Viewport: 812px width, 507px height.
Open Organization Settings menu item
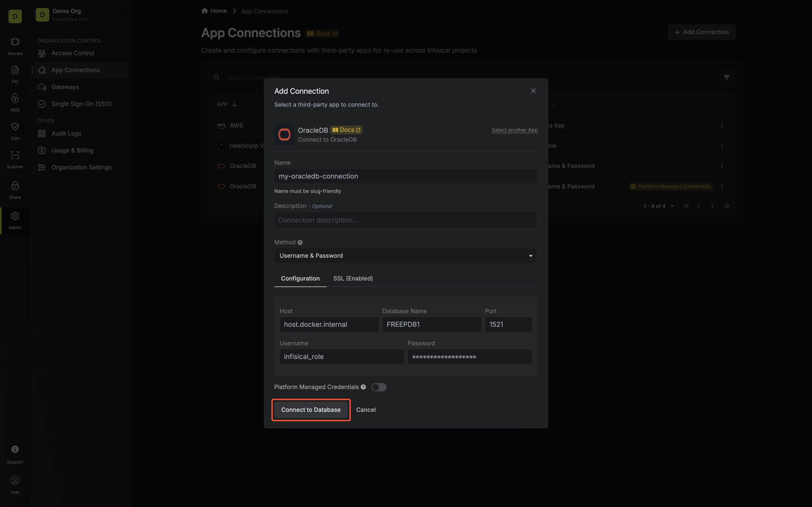pos(81,167)
